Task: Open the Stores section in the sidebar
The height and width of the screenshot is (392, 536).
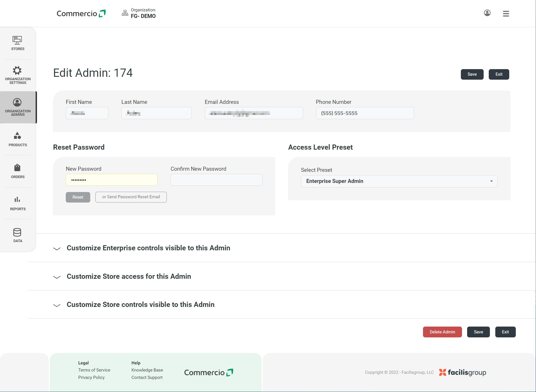Action: pyautogui.click(x=17, y=43)
